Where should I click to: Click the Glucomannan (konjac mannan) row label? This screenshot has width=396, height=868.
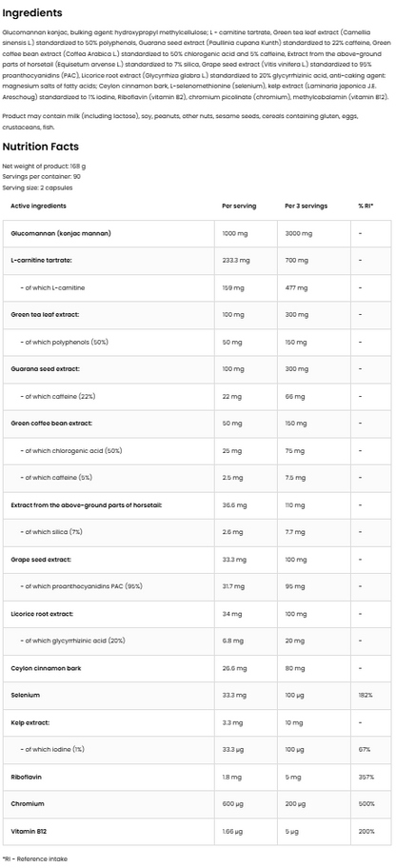pyautogui.click(x=61, y=233)
